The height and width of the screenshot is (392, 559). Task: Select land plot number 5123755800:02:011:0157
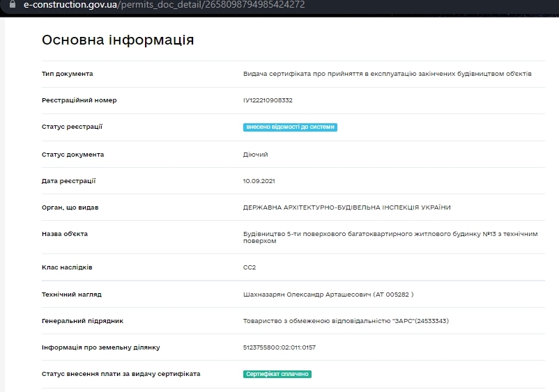(279, 347)
